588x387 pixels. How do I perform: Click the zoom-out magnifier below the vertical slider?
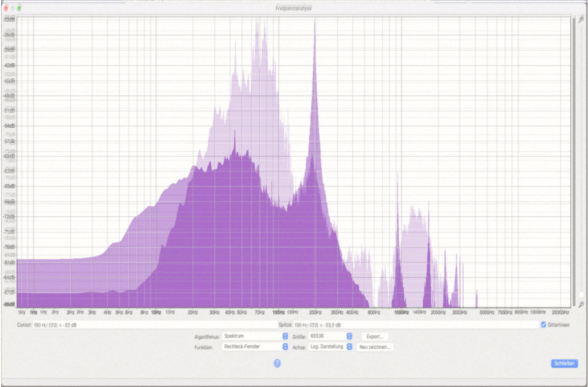[x=582, y=304]
